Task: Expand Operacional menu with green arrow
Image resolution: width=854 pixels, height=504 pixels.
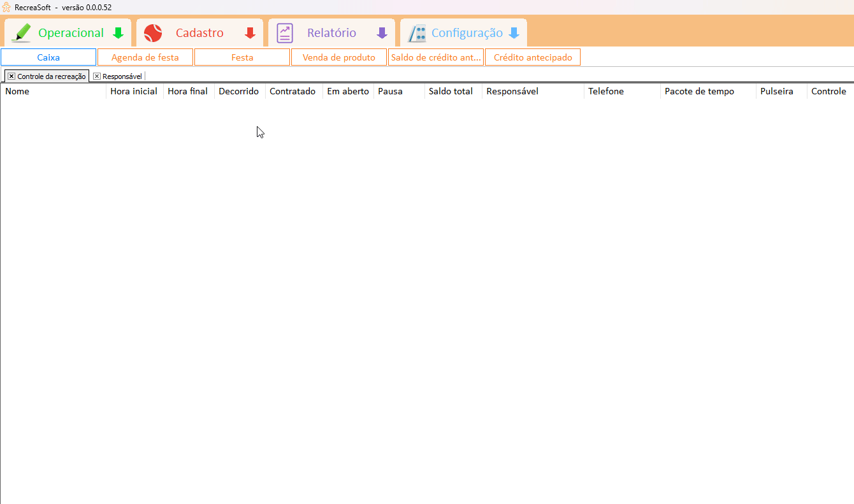Action: [x=118, y=33]
